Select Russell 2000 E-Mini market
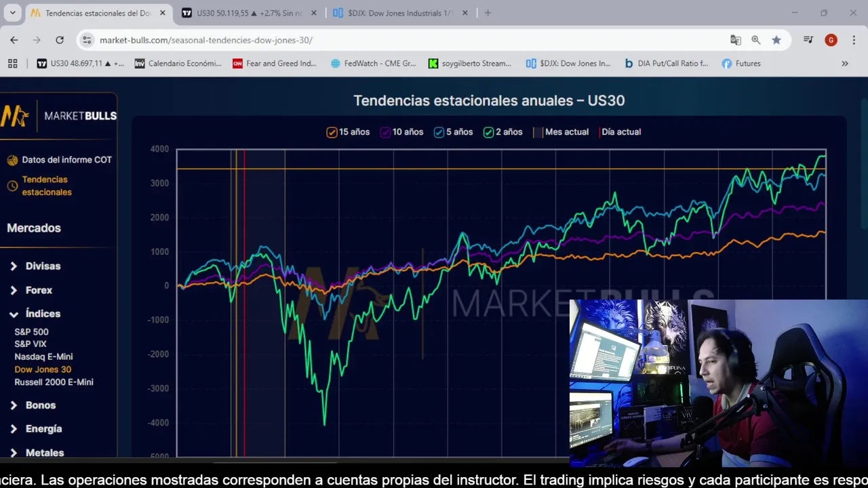This screenshot has height=488, width=868. [x=54, y=382]
